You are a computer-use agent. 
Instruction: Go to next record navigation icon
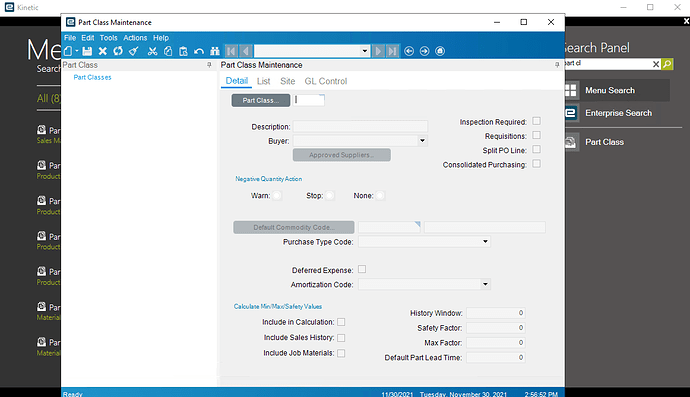pyautogui.click(x=378, y=51)
